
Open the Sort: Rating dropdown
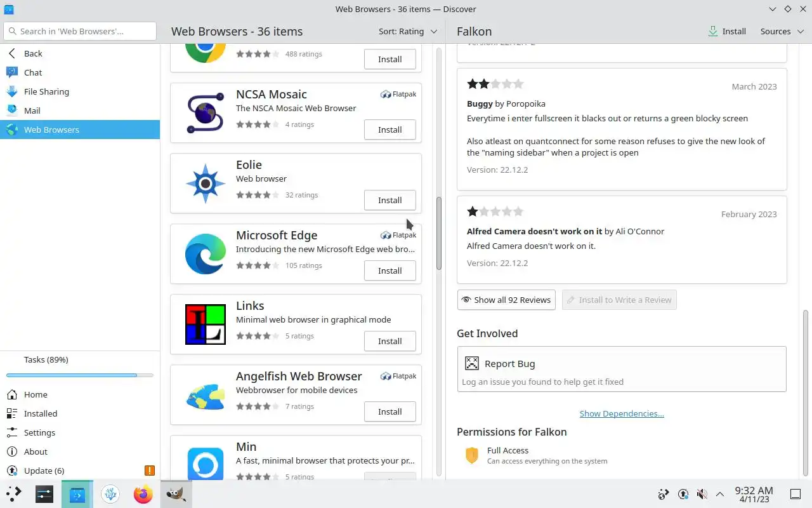click(x=408, y=31)
